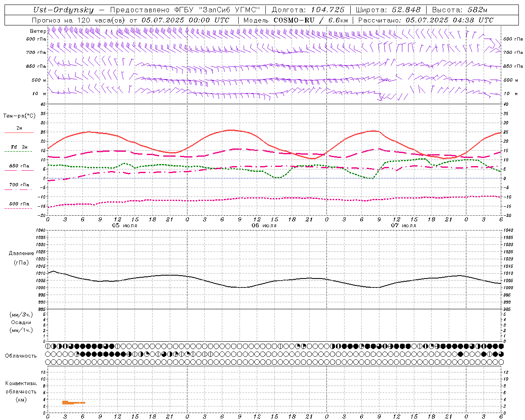Click the 700 гПа temperature legend label
Screen dimensions: 525x420
coord(19,185)
